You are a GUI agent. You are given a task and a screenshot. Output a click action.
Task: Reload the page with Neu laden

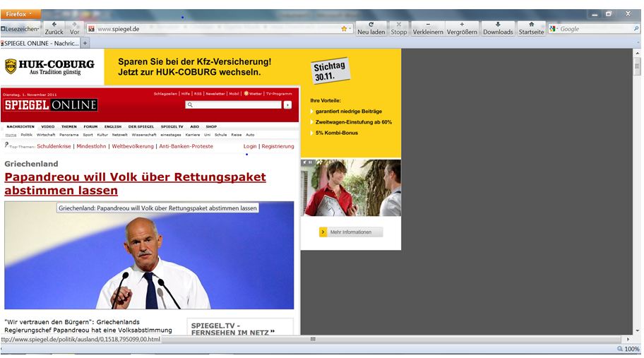coord(371,28)
